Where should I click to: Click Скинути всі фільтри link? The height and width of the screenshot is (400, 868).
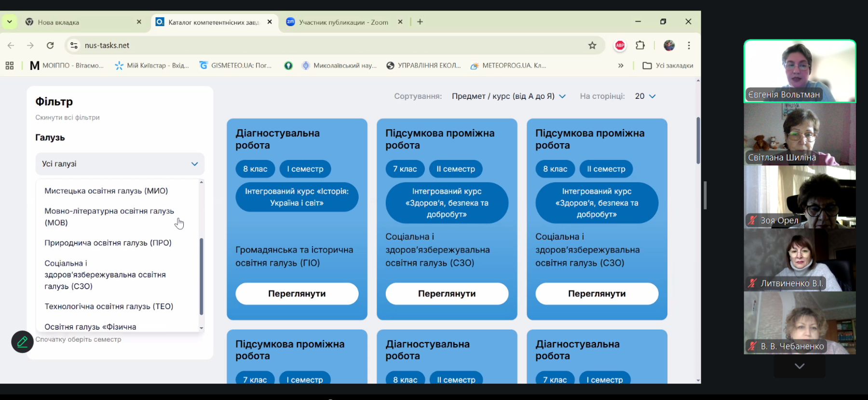click(68, 118)
